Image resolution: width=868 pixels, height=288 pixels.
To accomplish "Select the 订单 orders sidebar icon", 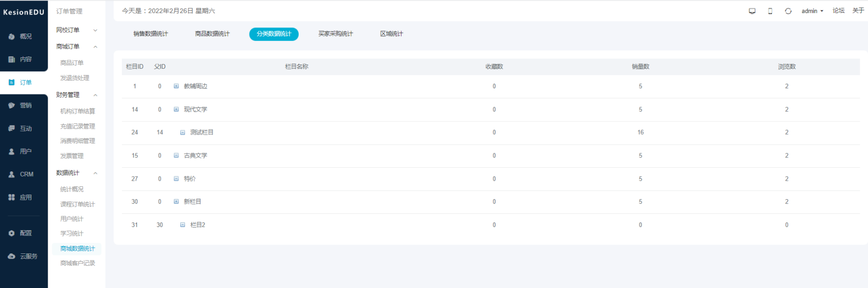I will click(11, 83).
